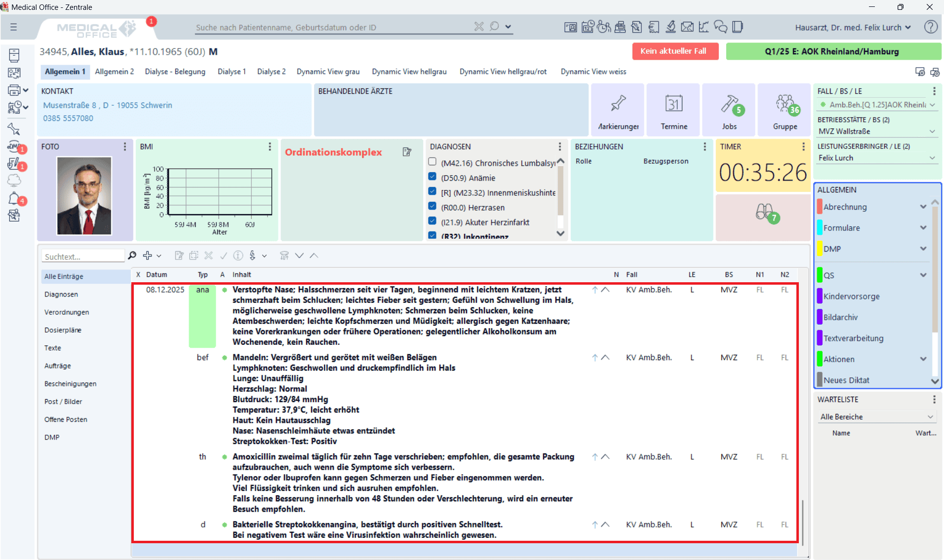Uncheck the Herzrasen diagnosis checkbox
Screen dimensions: 944x560
click(x=433, y=206)
